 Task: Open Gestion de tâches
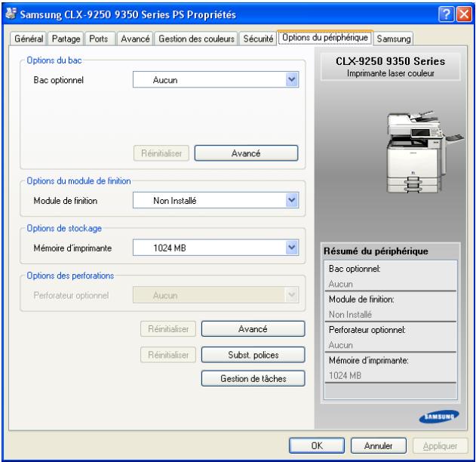click(x=253, y=378)
